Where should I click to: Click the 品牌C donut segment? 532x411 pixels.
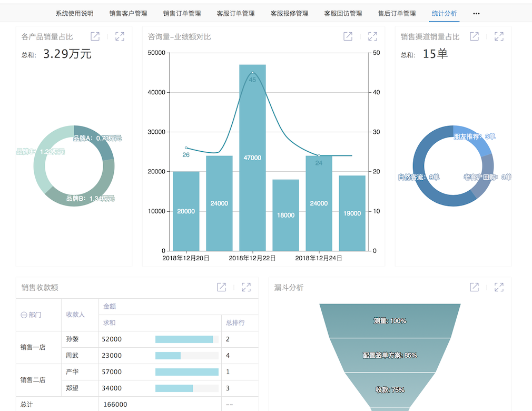tap(43, 153)
